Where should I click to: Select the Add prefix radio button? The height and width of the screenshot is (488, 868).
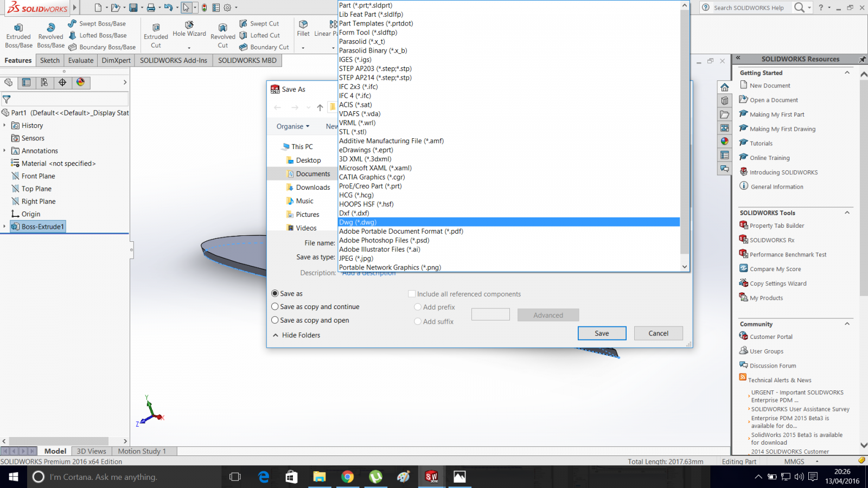(418, 307)
